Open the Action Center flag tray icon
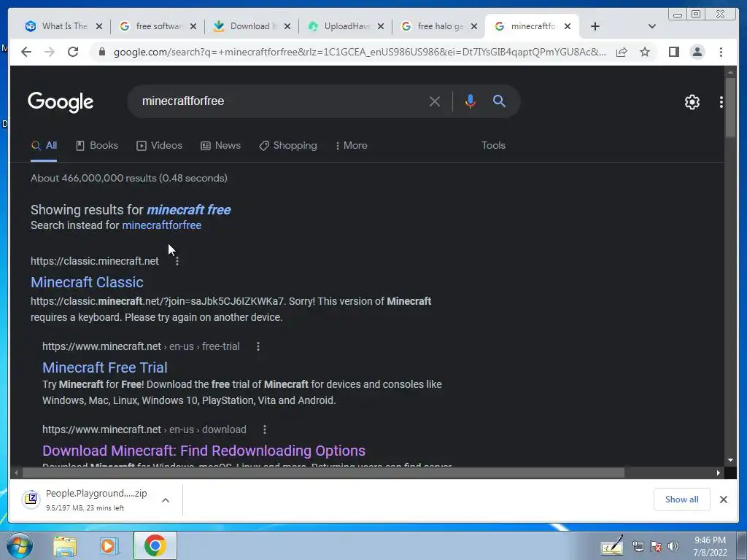This screenshot has width=747, height=560. [x=656, y=546]
